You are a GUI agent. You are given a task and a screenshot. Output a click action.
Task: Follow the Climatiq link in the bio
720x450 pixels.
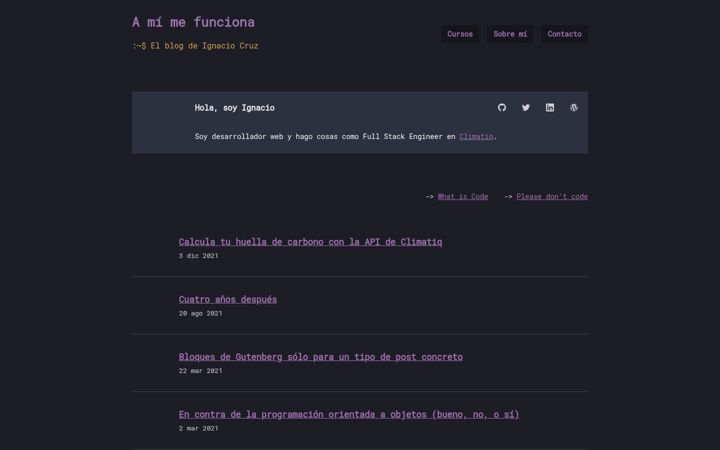point(476,136)
